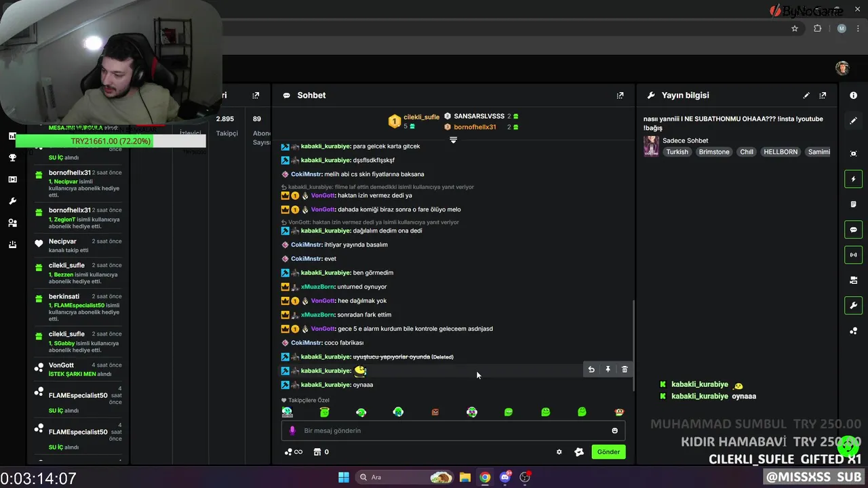Bookmark this page with the star icon
Screen dimensions: 868x488
[795, 28]
